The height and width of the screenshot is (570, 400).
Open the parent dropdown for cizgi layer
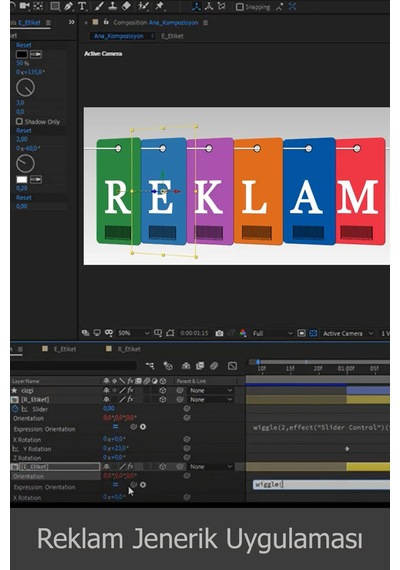pos(211,390)
